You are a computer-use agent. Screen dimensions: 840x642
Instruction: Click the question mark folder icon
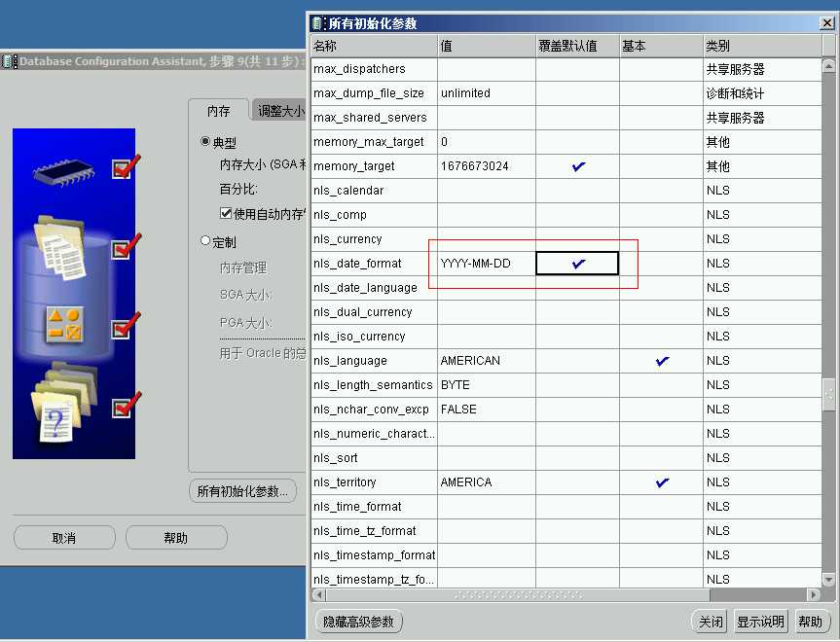click(63, 403)
